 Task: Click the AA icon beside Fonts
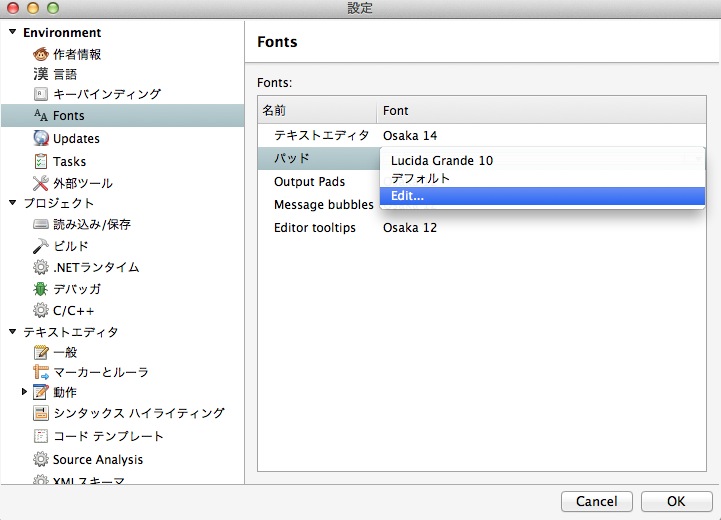click(40, 115)
